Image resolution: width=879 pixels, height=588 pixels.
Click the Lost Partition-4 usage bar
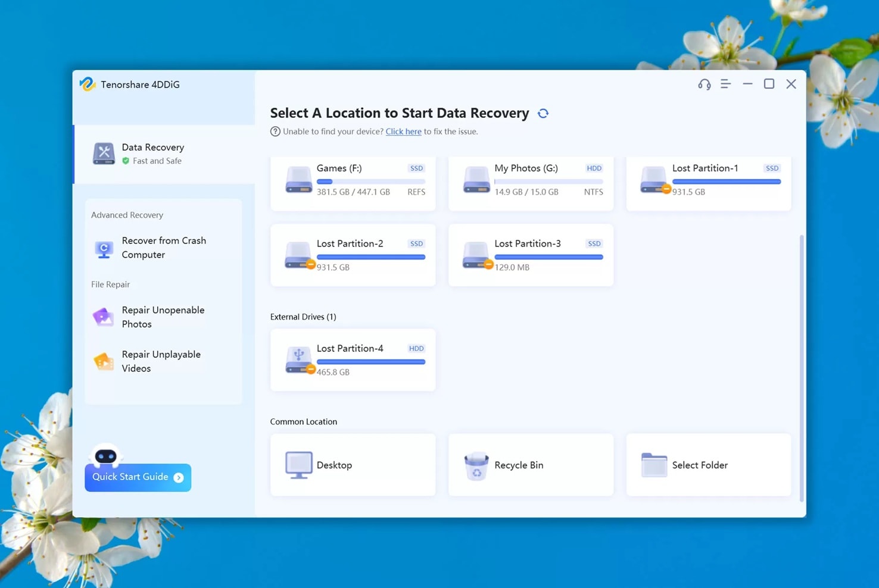click(371, 362)
